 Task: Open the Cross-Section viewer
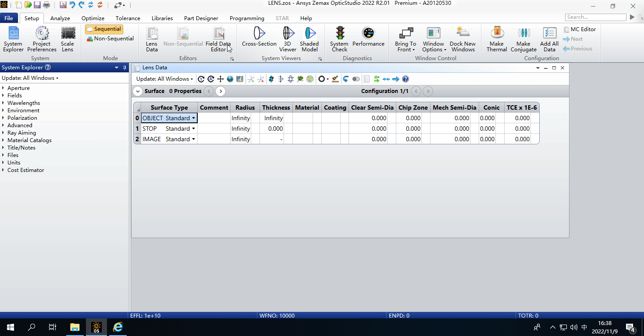point(259,37)
